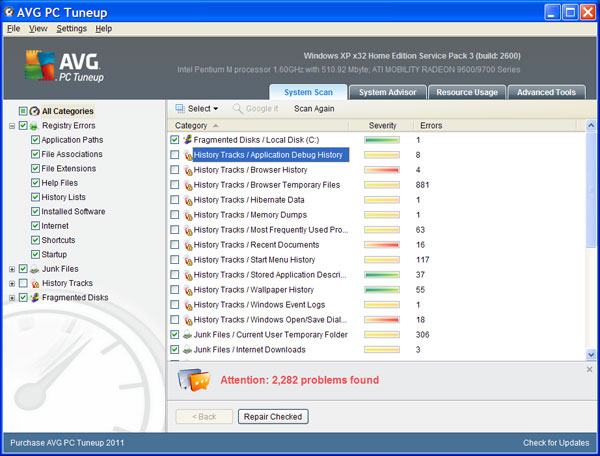The image size is (600, 456).
Task: Expand the Fragmented Disks tree node
Action: (12, 298)
